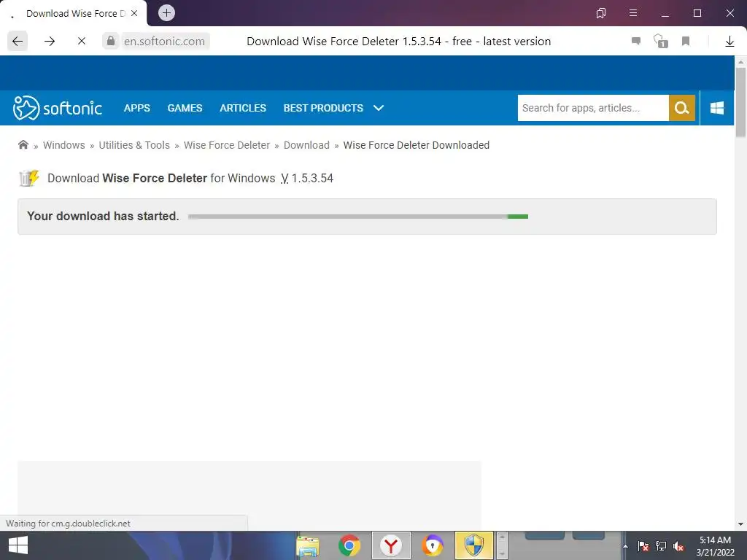Open the ARTICLES menu item

tap(243, 108)
